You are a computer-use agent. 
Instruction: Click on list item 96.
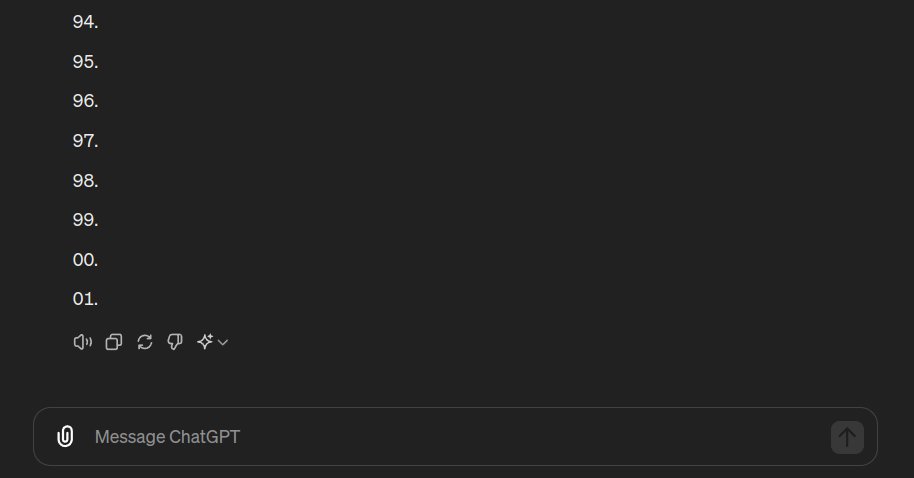point(85,101)
